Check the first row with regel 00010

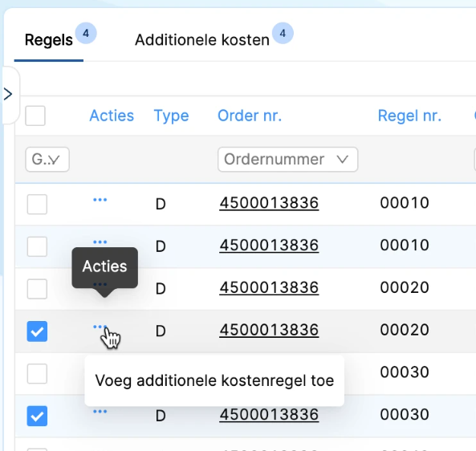click(x=37, y=205)
